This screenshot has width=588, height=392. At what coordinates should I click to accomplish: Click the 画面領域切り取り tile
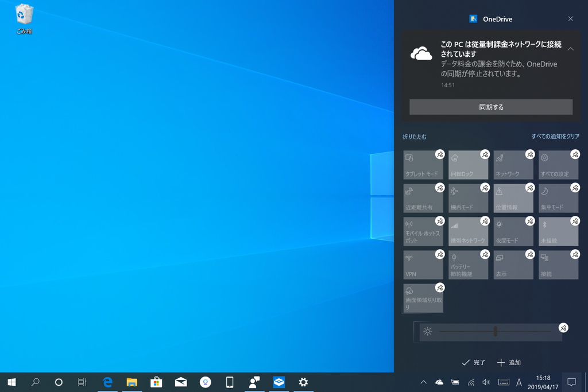pos(423,298)
